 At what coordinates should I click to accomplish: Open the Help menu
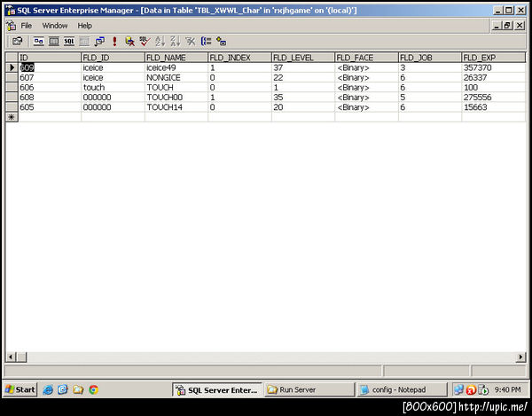(84, 26)
